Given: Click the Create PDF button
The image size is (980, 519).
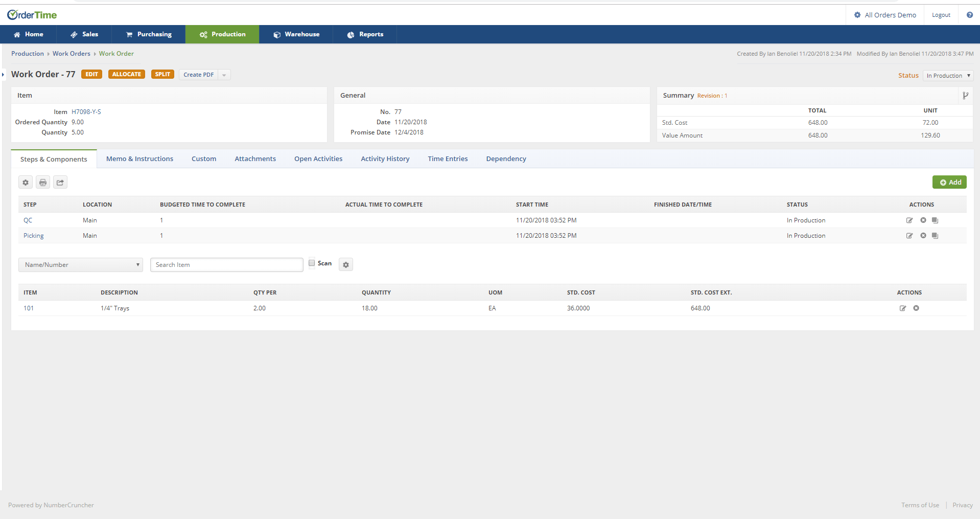Looking at the screenshot, I should 199,75.
